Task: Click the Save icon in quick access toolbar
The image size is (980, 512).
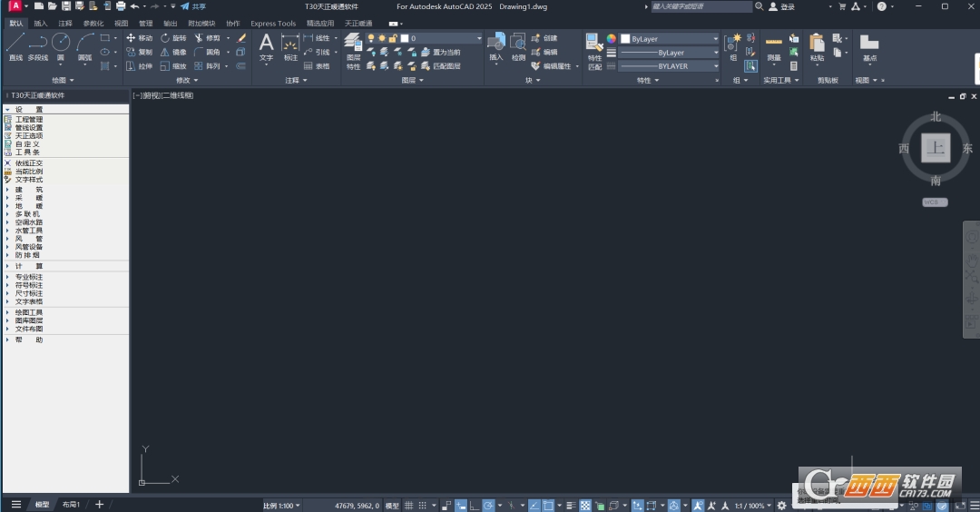Action: pyautogui.click(x=65, y=6)
